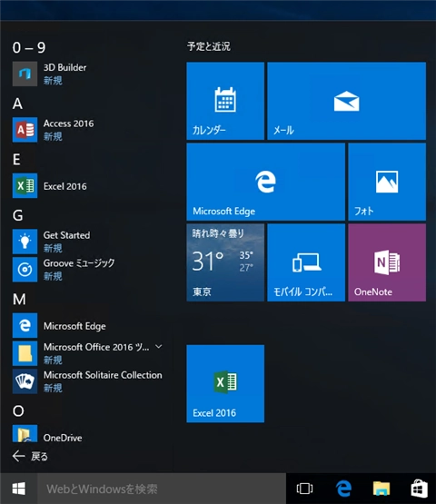Open the カレンダー calendar tile
This screenshot has width=436, height=504.
tap(225, 101)
